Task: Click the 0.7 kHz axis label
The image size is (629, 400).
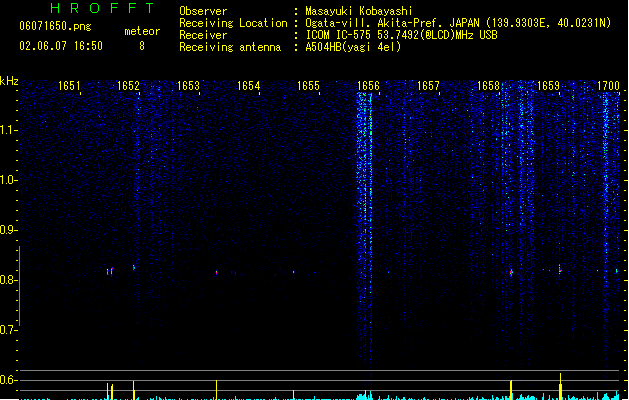Action: [x=8, y=330]
